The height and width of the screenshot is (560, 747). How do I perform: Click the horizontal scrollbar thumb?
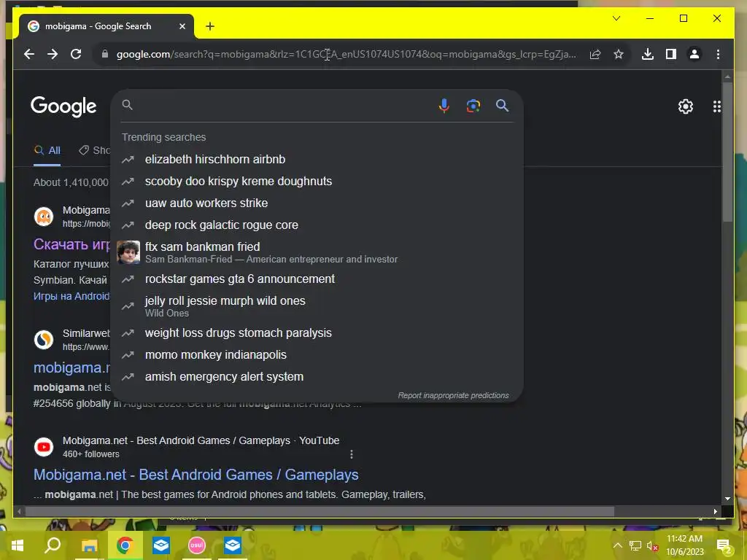[x=320, y=511]
